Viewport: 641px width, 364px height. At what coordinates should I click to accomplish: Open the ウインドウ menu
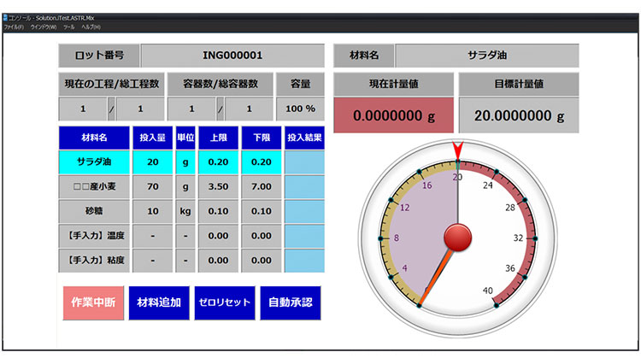click(x=44, y=27)
